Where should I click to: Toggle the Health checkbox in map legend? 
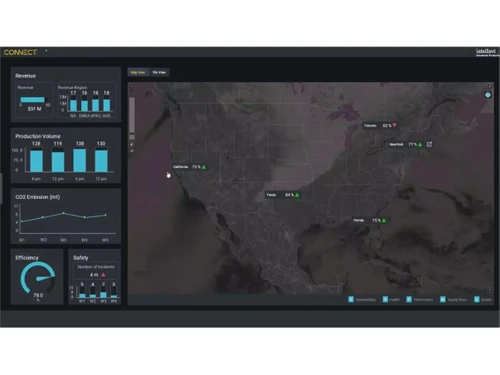click(x=385, y=299)
